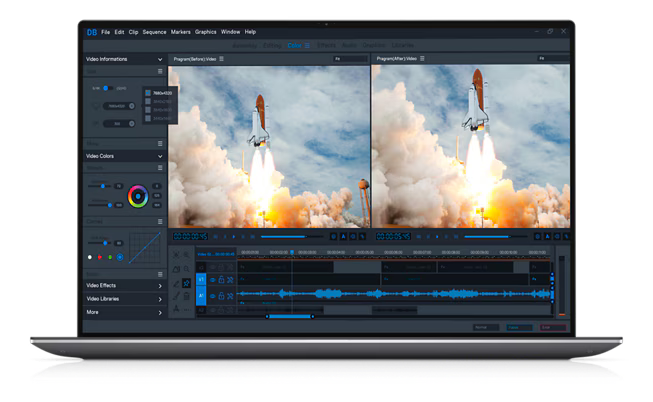Open the Edit menu
The height and width of the screenshot is (402, 653).
(119, 32)
